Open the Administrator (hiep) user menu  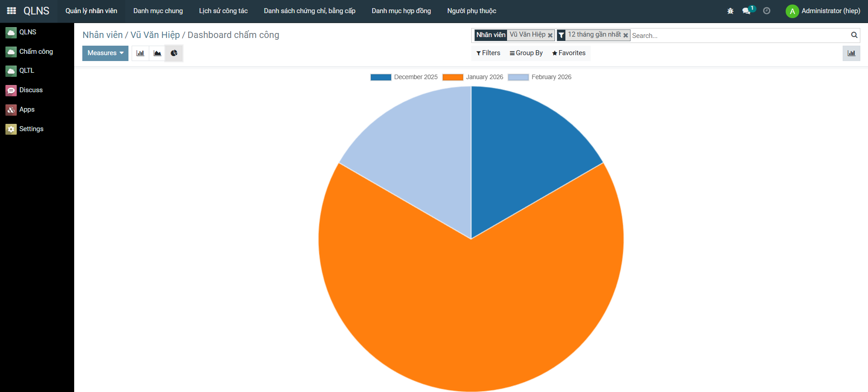point(823,11)
